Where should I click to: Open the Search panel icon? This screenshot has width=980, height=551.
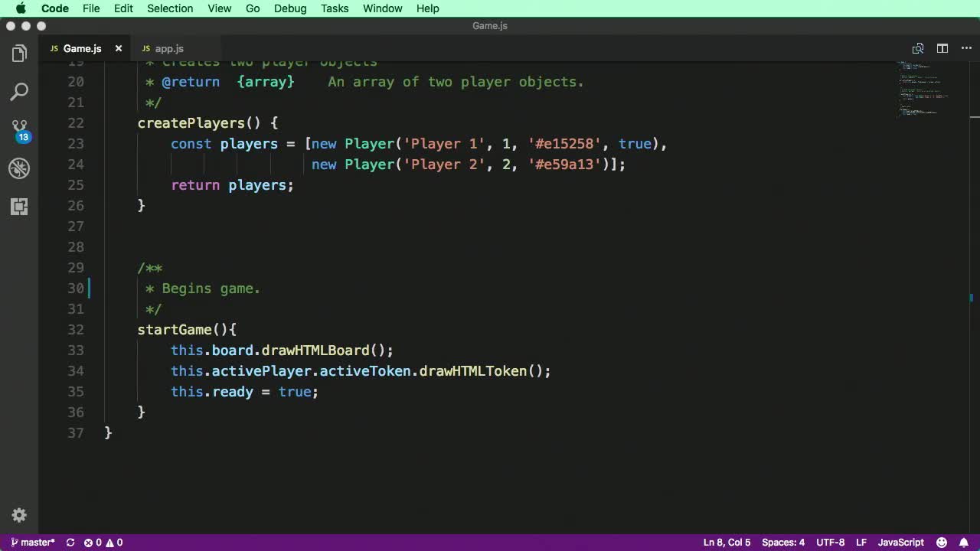pyautogui.click(x=19, y=92)
